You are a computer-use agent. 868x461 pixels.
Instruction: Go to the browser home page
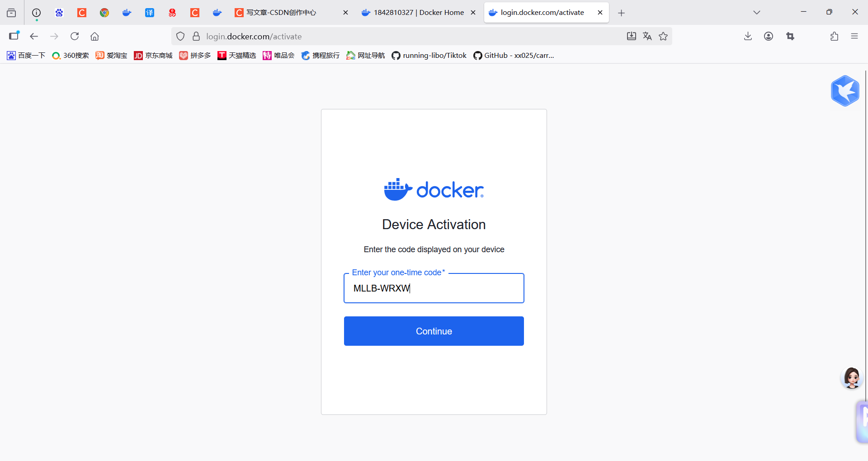pyautogui.click(x=94, y=36)
